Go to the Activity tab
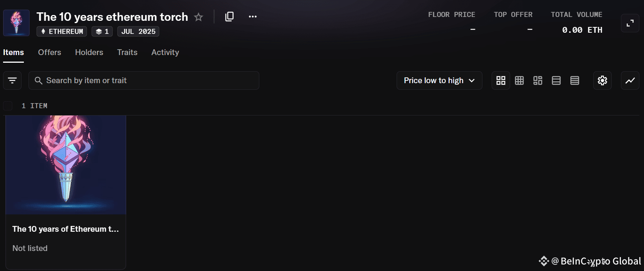Image resolution: width=644 pixels, height=271 pixels. click(165, 52)
